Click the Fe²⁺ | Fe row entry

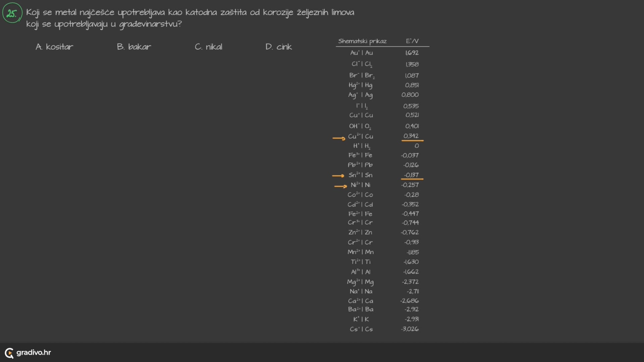pyautogui.click(x=360, y=214)
